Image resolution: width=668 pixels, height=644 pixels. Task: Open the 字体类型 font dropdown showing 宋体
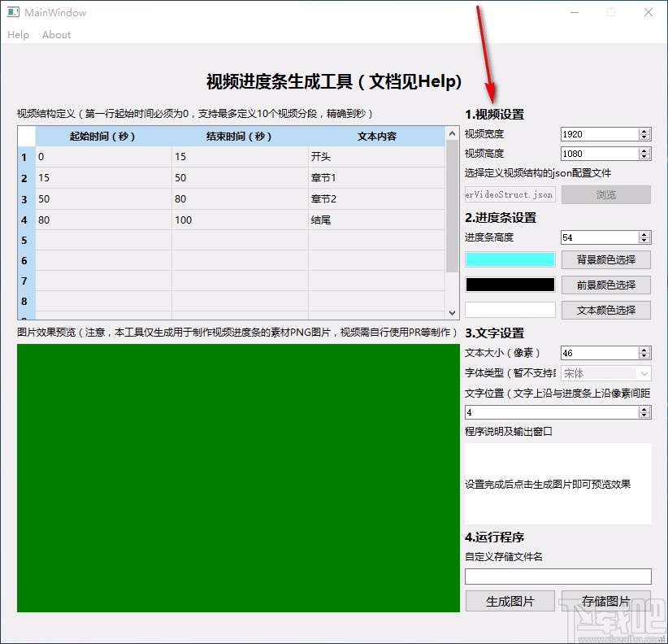click(x=605, y=372)
